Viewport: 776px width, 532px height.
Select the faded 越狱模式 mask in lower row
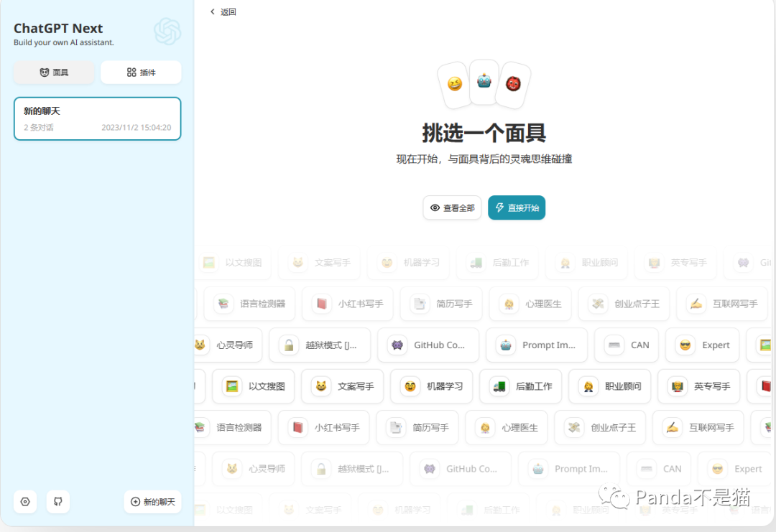(x=352, y=469)
